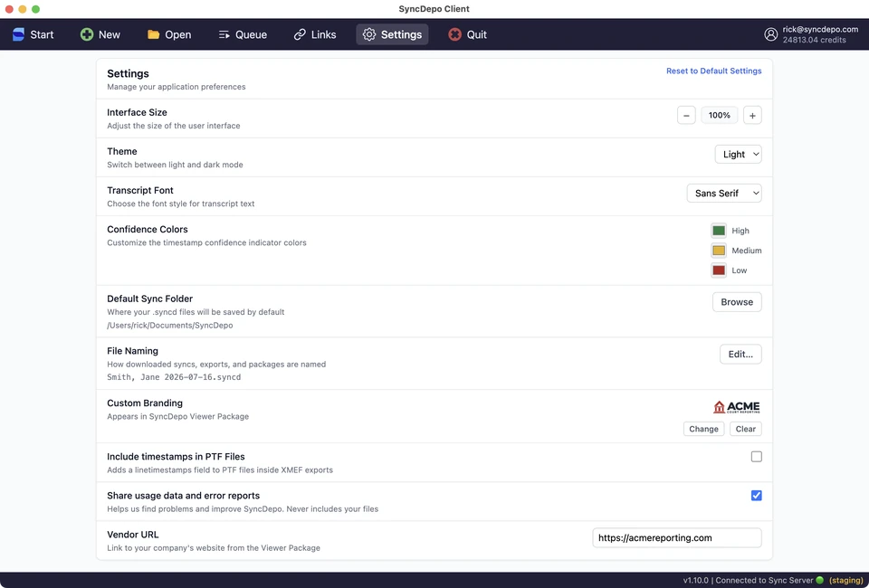Browse for the Default Sync Folder
Viewport: 869px width, 588px height.
[x=737, y=302]
